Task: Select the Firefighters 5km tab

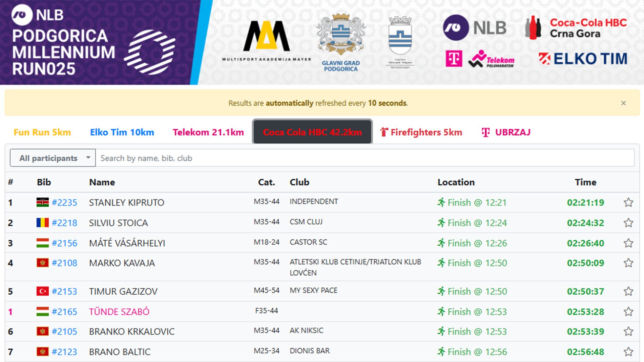Action: pos(421,132)
